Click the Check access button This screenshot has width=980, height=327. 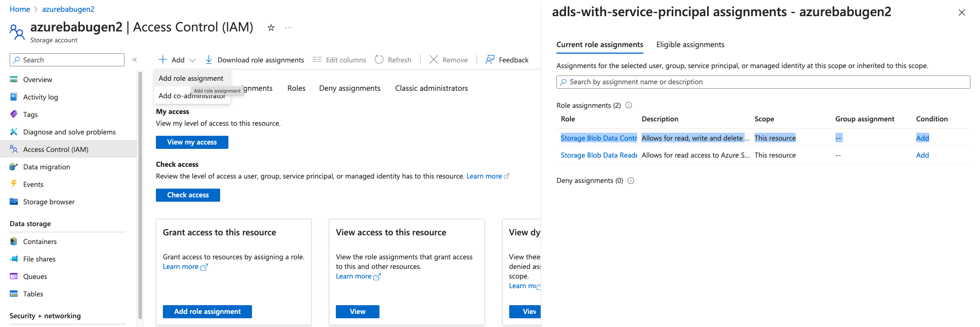(188, 195)
